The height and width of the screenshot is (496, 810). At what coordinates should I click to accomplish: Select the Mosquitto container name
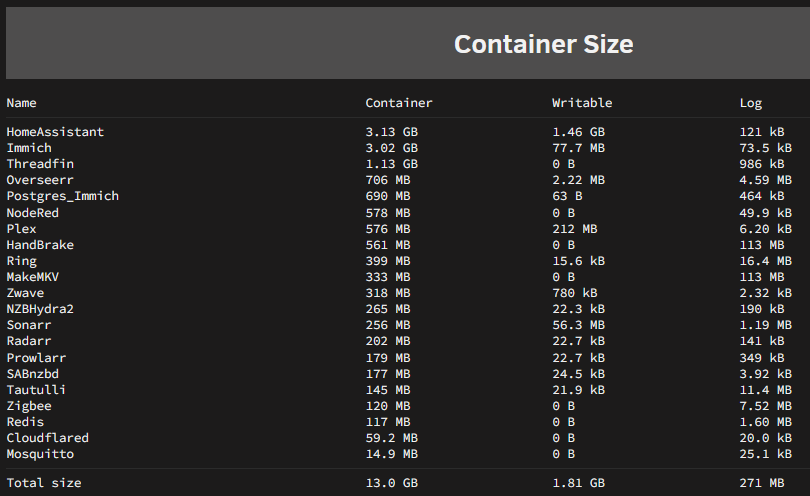(x=40, y=454)
